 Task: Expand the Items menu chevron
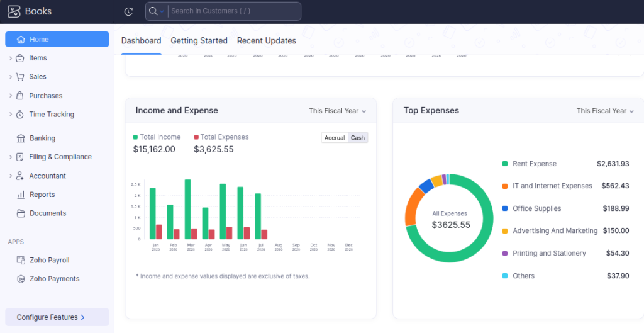(x=10, y=59)
